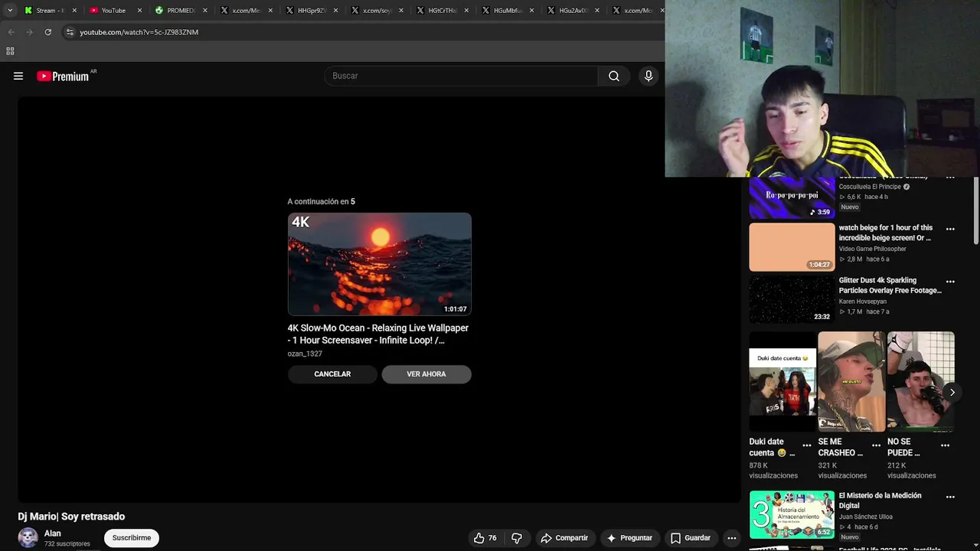
Task: Click the Compartir share button
Action: pos(564,538)
